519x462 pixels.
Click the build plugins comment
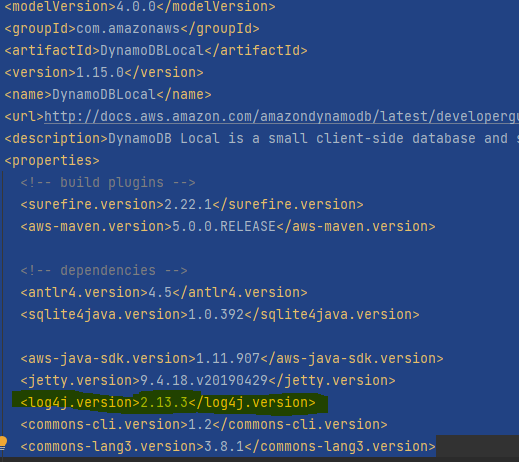(108, 183)
